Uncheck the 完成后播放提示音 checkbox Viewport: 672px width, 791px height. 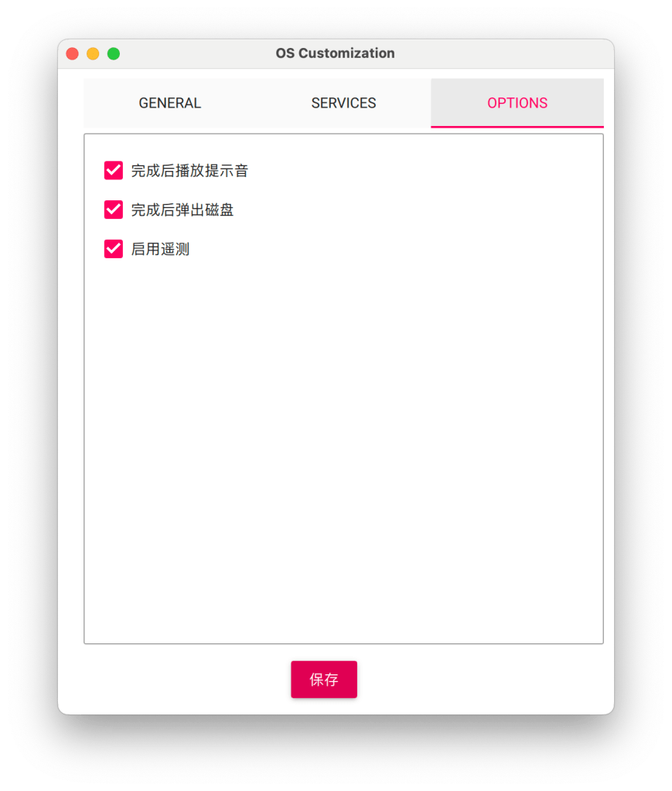point(114,171)
